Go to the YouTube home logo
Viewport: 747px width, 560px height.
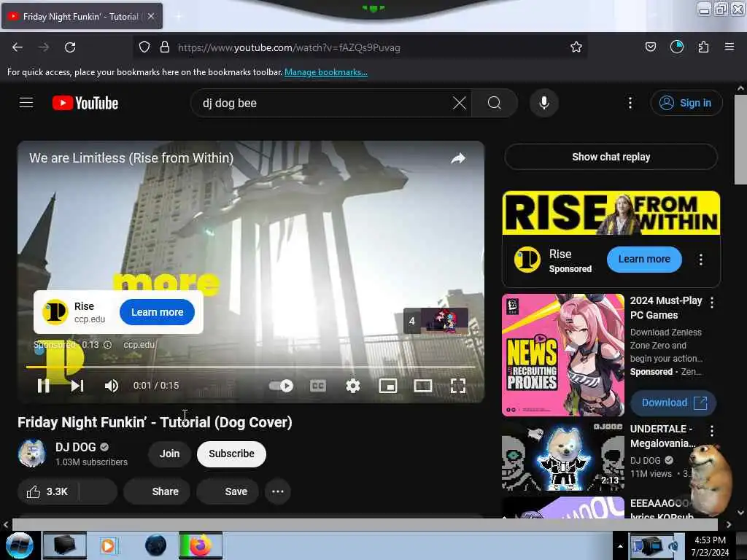coord(85,103)
